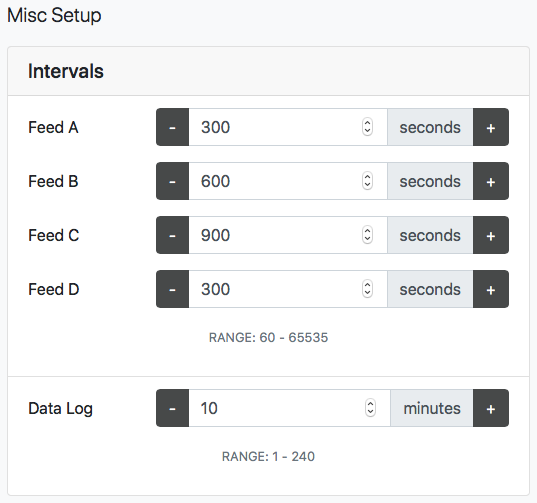The image size is (537, 503).
Task: Focus the Feed B input showing 600
Action: click(x=288, y=181)
